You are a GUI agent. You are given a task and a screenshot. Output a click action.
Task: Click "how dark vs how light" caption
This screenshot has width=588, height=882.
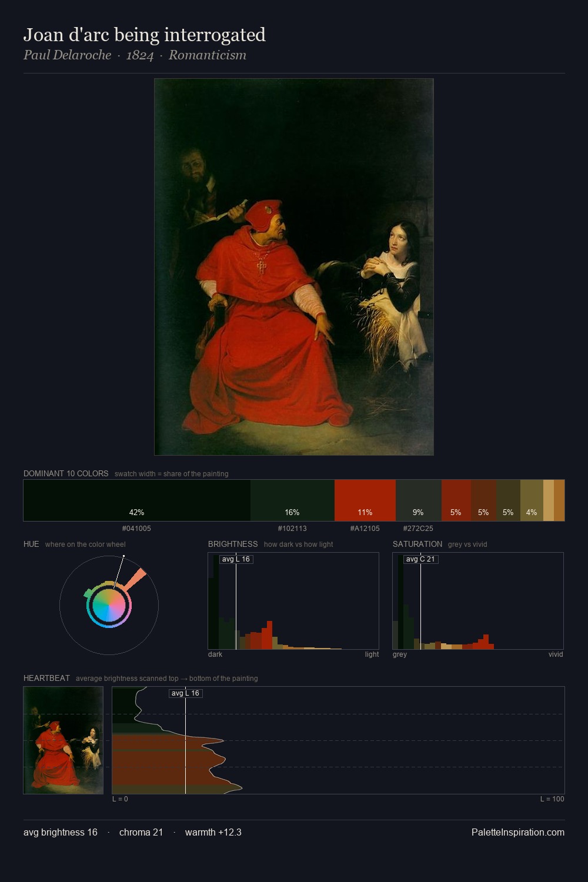[299, 544]
